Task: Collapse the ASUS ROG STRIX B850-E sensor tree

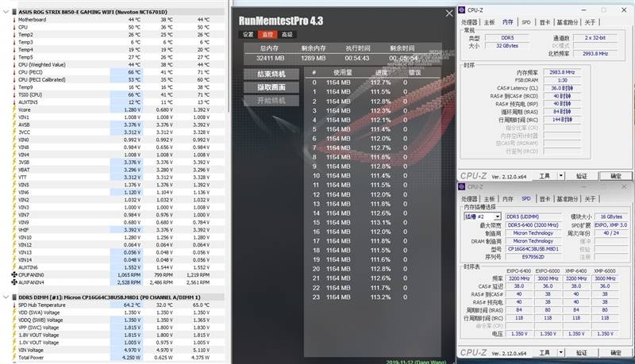Action: [x=6, y=12]
